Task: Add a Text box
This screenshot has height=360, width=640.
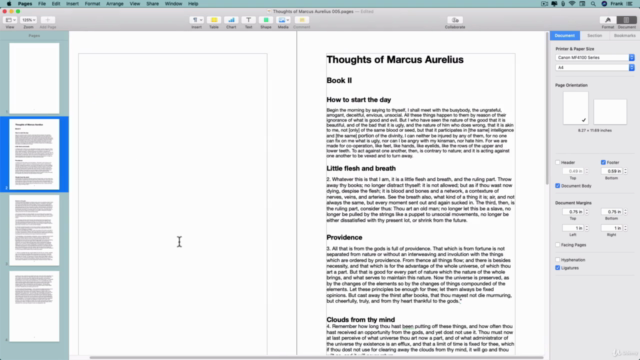Action: point(248,20)
